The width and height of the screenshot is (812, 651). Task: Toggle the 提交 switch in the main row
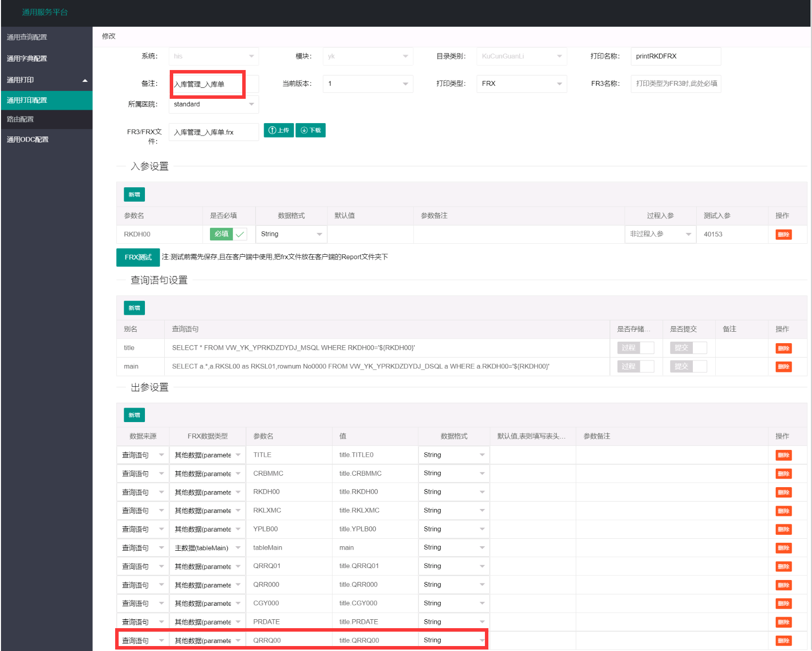[x=688, y=366]
